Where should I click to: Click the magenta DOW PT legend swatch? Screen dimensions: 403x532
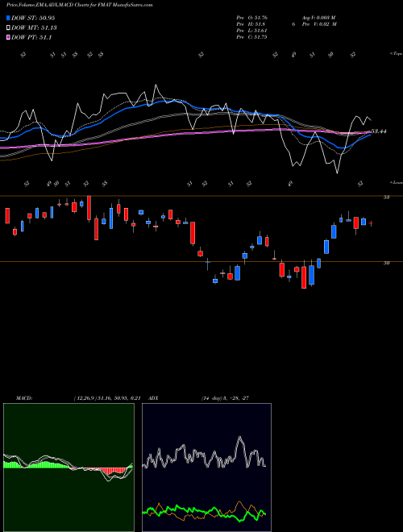[8, 37]
